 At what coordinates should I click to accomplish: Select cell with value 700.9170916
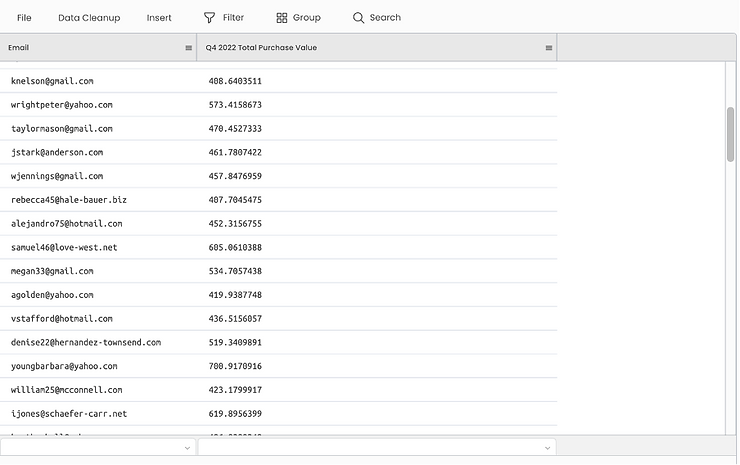[x=234, y=366]
